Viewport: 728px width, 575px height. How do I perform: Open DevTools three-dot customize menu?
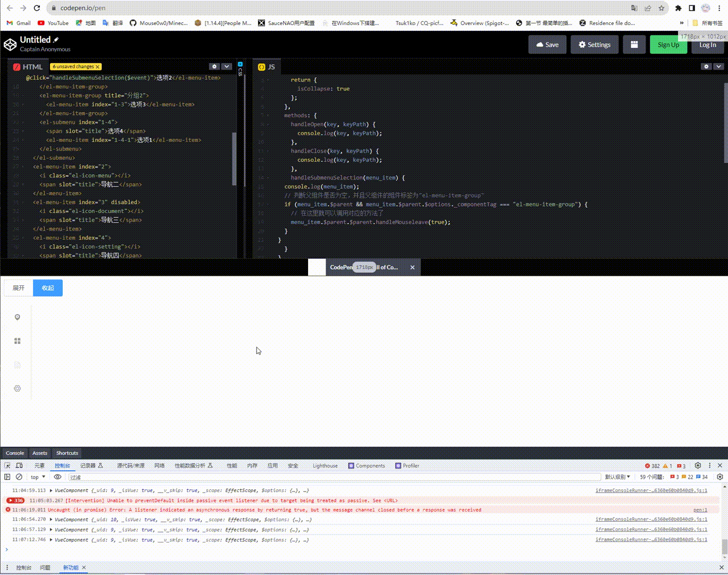(x=709, y=465)
